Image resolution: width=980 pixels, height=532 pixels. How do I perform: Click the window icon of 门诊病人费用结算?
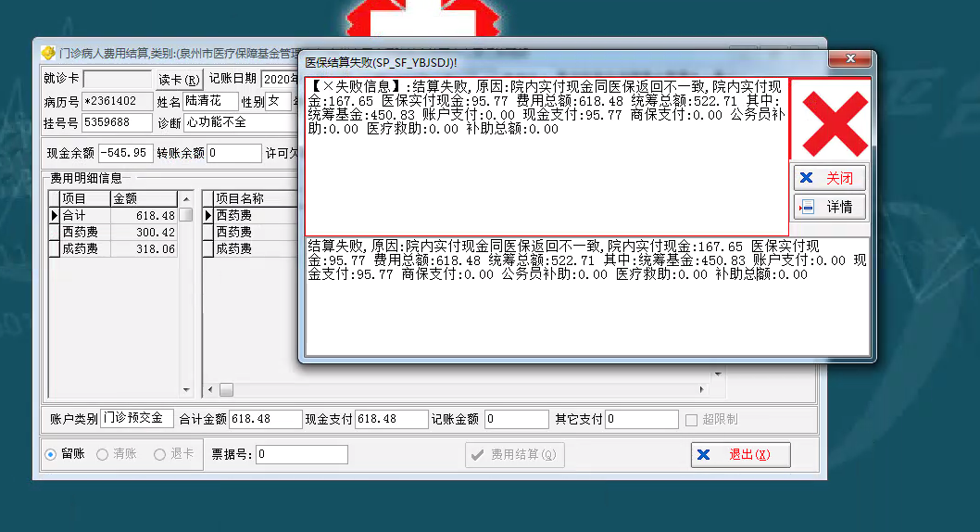coord(48,53)
